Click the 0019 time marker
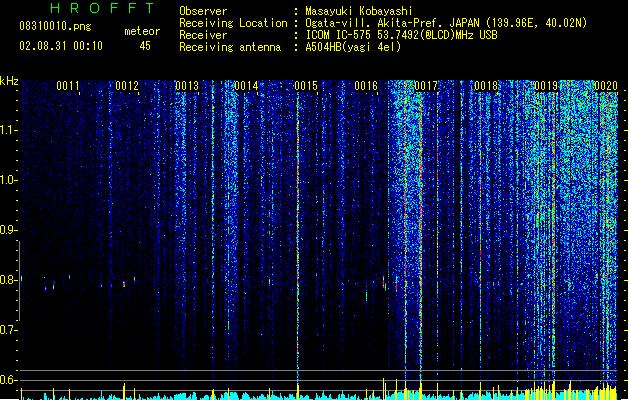The height and width of the screenshot is (400, 629). 546,86
